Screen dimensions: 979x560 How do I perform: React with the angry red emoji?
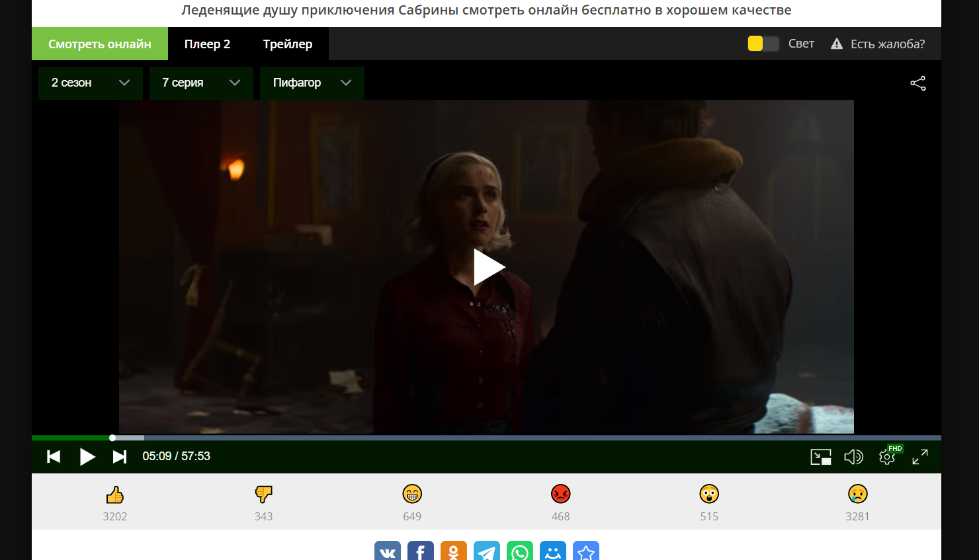560,494
